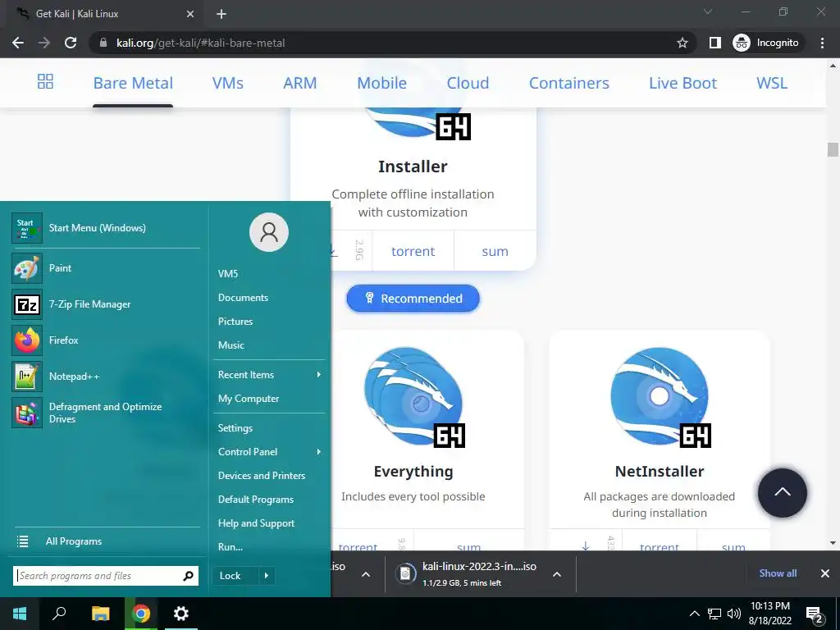Screen dimensions: 840x630
Task: Click Installer torrent link
Action: coord(413,251)
